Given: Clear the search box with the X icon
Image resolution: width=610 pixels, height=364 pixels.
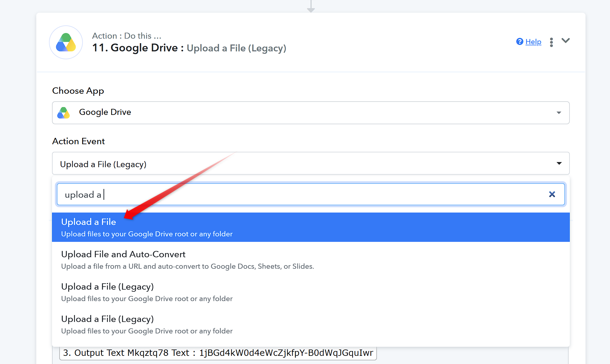Looking at the screenshot, I should (x=552, y=194).
